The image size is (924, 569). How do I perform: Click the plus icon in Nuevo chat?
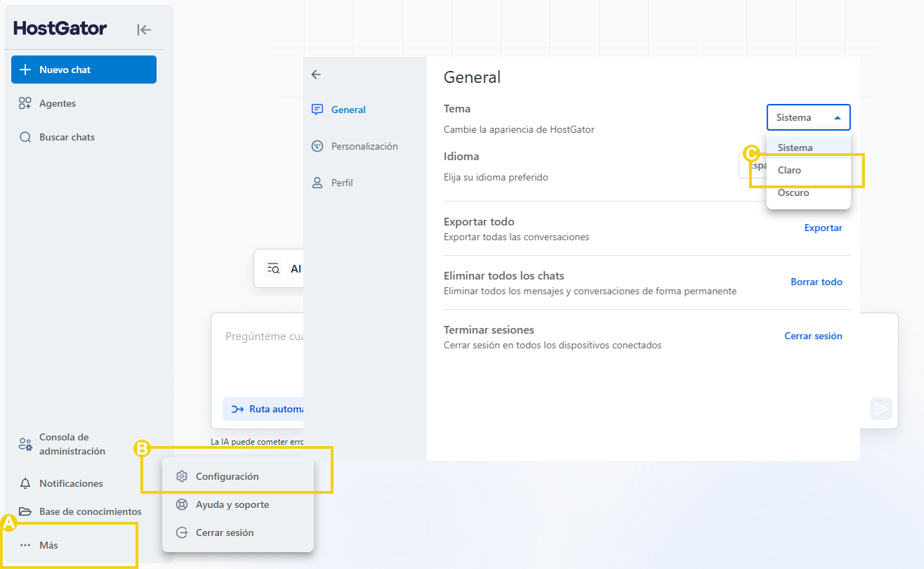[x=25, y=70]
